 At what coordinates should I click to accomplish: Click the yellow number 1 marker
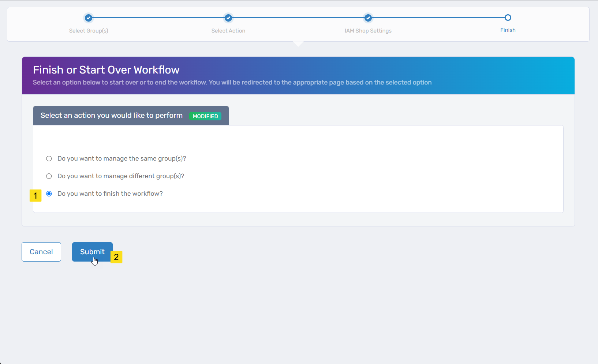point(35,196)
